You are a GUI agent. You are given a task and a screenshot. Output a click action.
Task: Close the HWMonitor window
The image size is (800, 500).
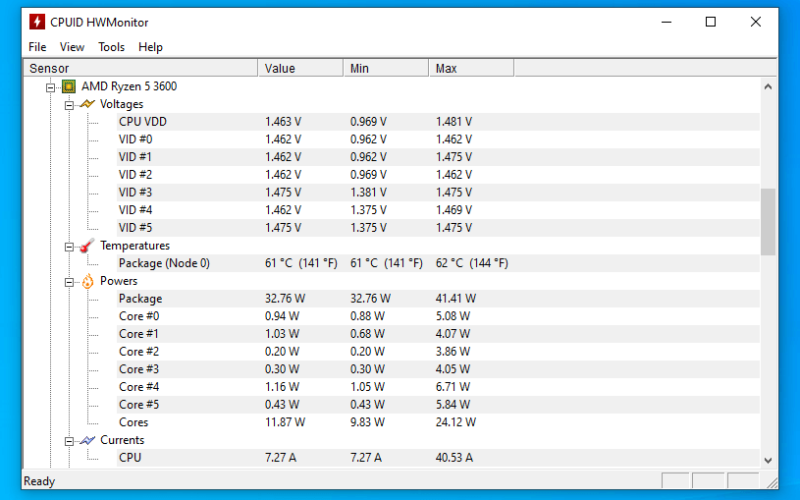tap(756, 22)
